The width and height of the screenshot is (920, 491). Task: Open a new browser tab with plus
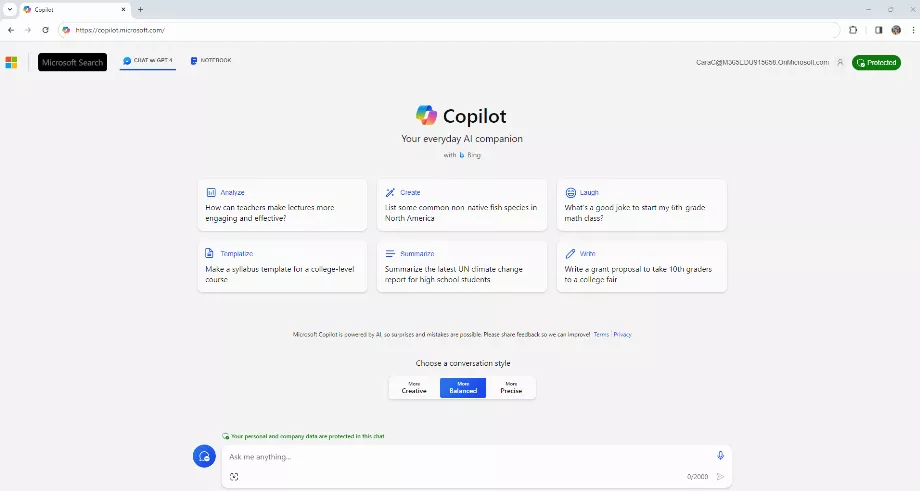point(140,9)
